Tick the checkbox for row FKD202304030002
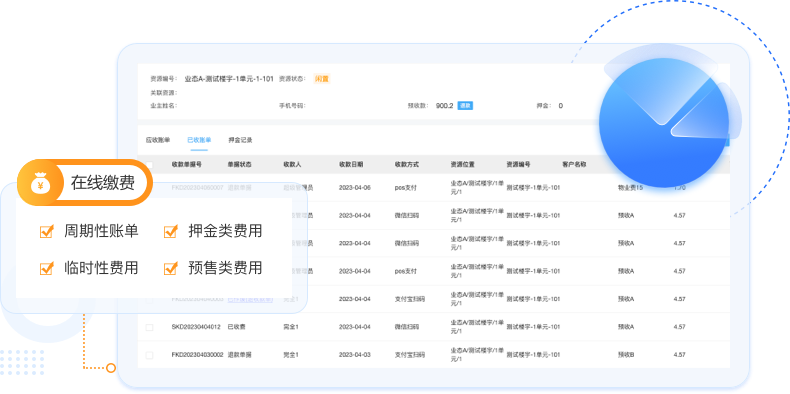The image size is (790, 394). pos(149,355)
